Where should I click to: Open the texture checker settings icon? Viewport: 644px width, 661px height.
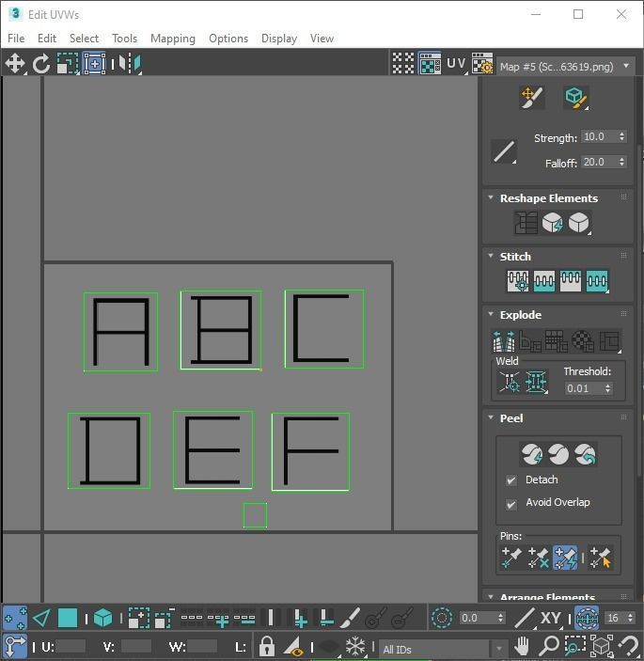point(482,63)
